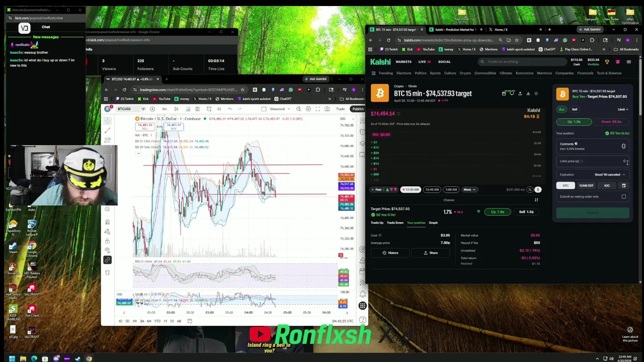
Task: Click Kalshi Trade on anything search box
Action: pos(522,62)
